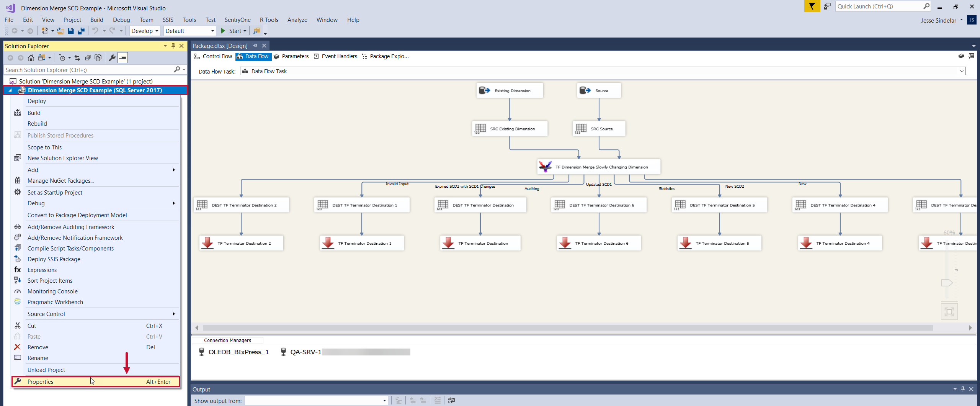Image resolution: width=980 pixels, height=406 pixels.
Task: Click the grid icon beside Package Explorer tab
Action: [x=972, y=56]
